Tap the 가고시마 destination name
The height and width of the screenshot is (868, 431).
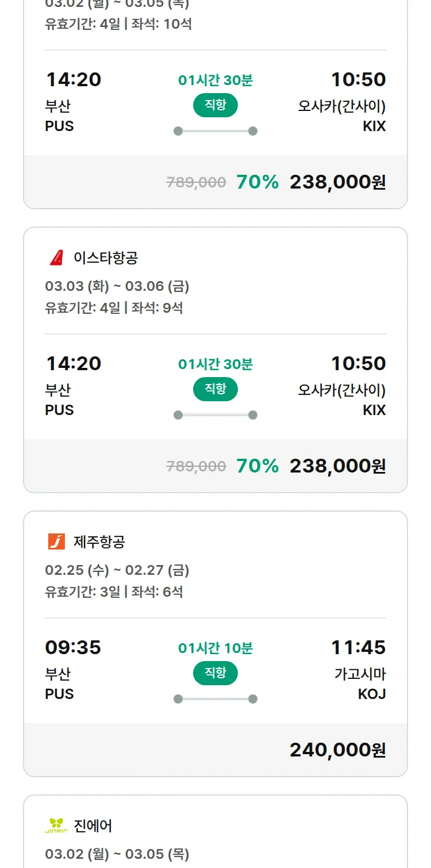pyautogui.click(x=360, y=674)
